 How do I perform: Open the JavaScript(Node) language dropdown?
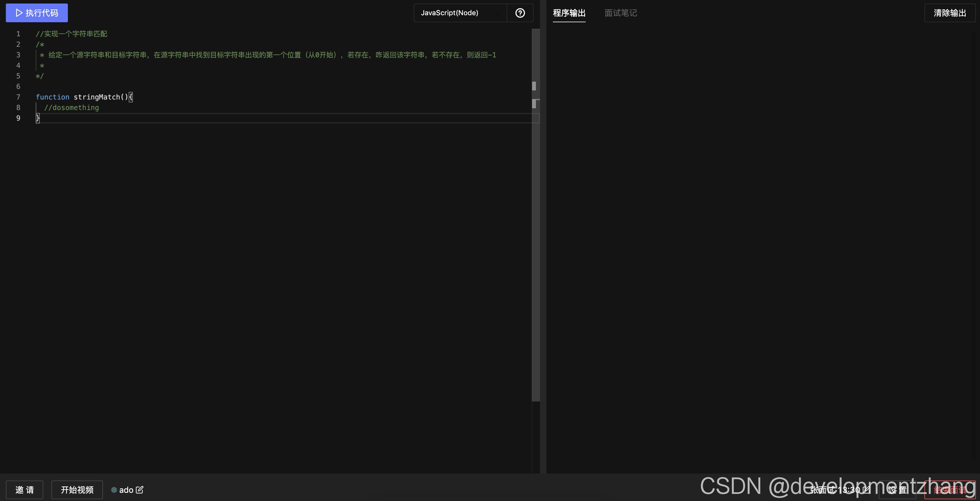[x=449, y=13]
